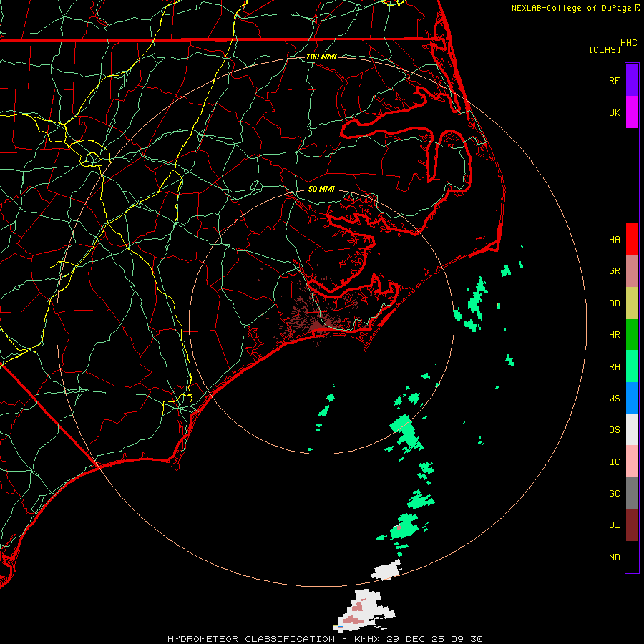Pick the RA light green legend swatch
644x644 pixels.
[x=632, y=366]
